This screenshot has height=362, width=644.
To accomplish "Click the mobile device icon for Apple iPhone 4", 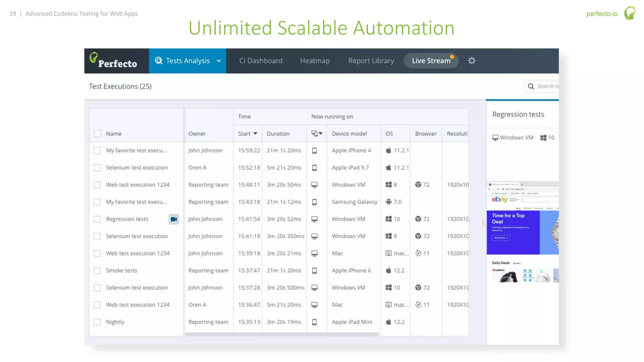I will pyautogui.click(x=314, y=151).
